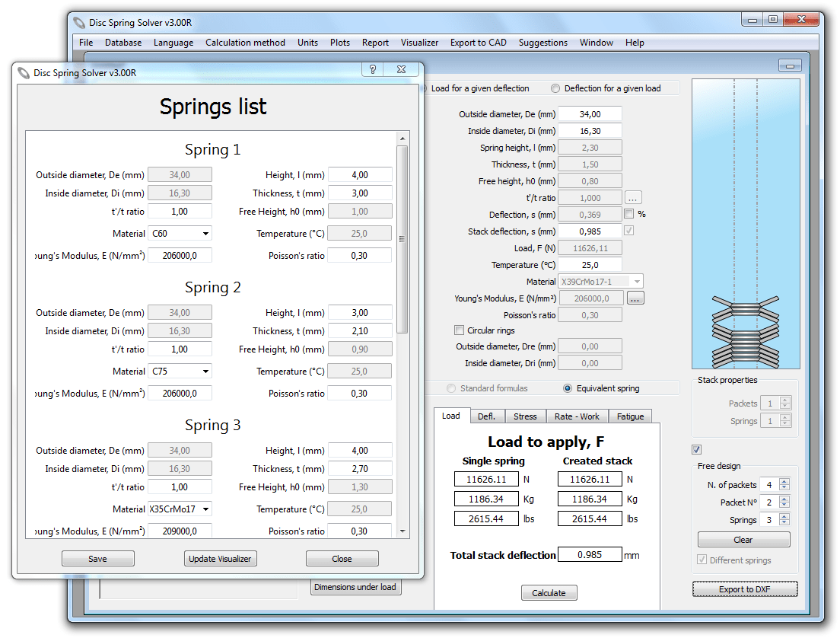
Task: Export the stack to DXF
Action: click(744, 589)
